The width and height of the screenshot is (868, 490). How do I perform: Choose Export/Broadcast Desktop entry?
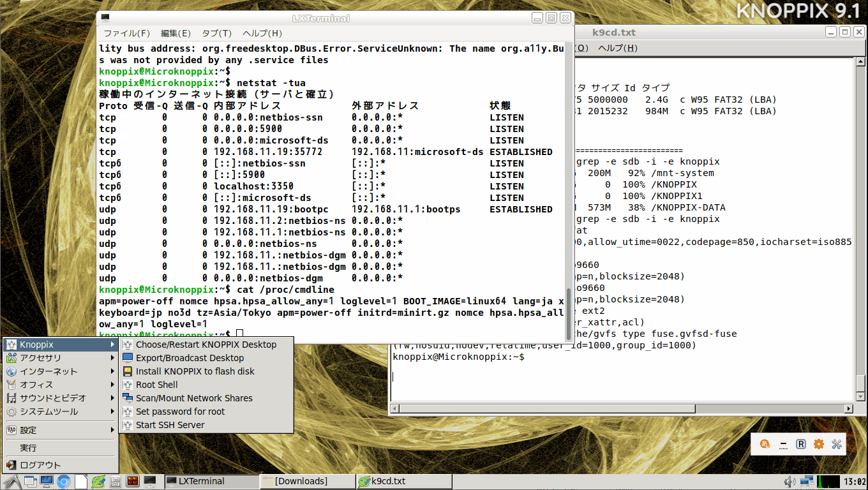[x=206, y=358]
